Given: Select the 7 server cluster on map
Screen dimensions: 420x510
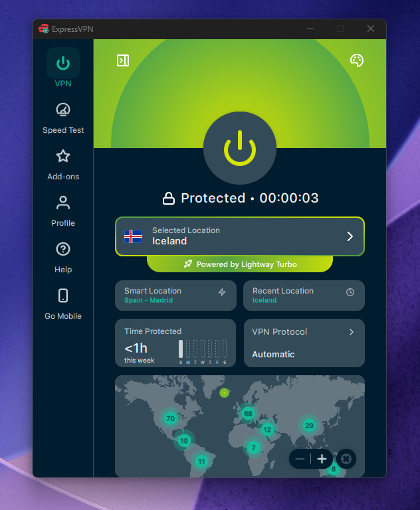Looking at the screenshot, I should (x=254, y=448).
